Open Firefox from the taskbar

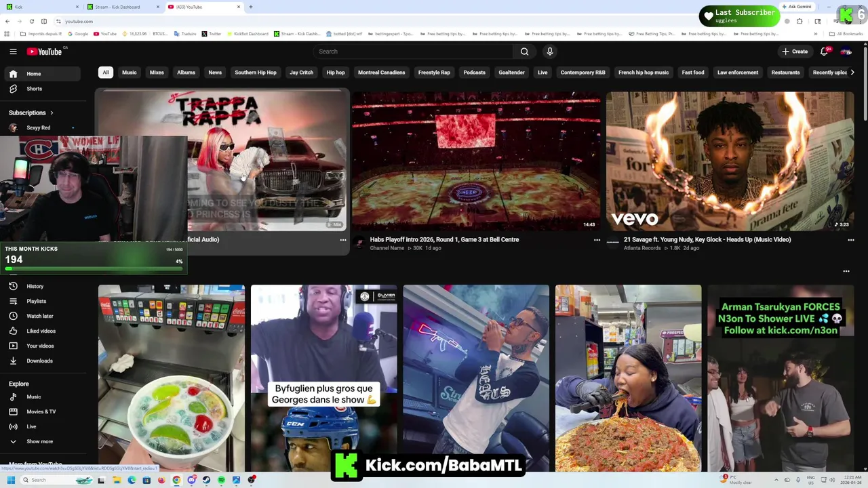pyautogui.click(x=161, y=480)
